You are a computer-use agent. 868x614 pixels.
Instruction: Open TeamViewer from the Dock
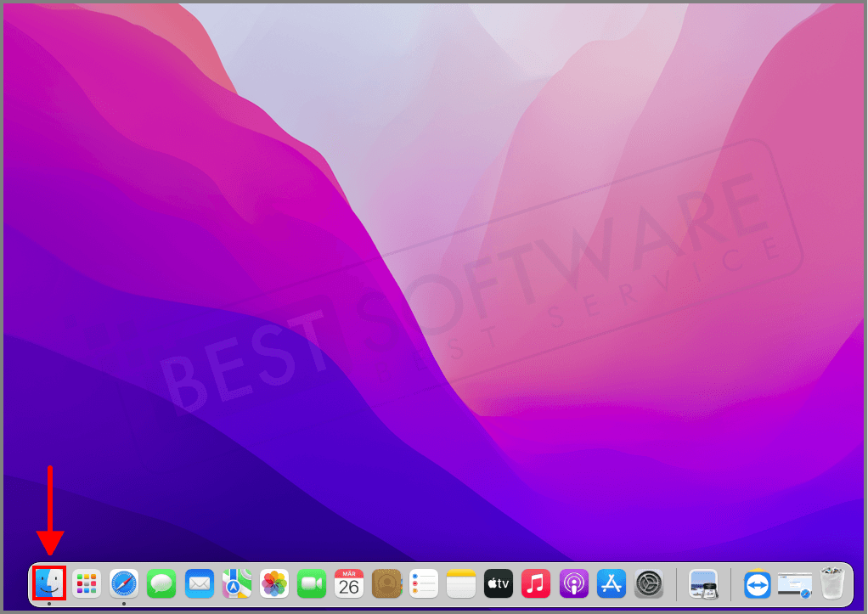pyautogui.click(x=758, y=583)
